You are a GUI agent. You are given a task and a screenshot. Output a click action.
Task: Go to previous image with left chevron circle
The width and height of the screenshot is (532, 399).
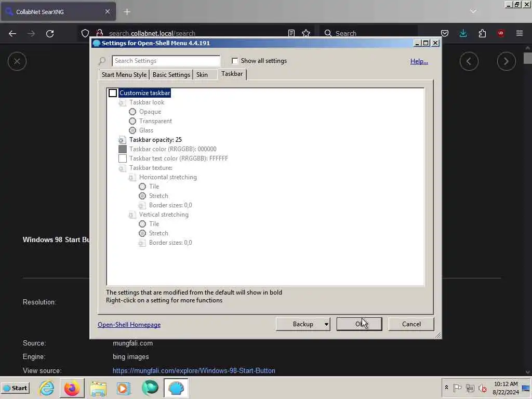click(469, 61)
